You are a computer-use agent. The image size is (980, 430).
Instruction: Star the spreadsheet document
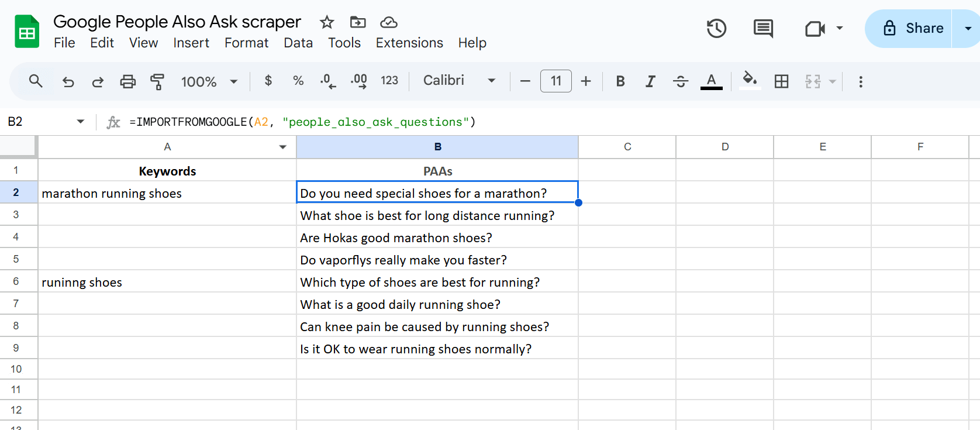coord(327,22)
